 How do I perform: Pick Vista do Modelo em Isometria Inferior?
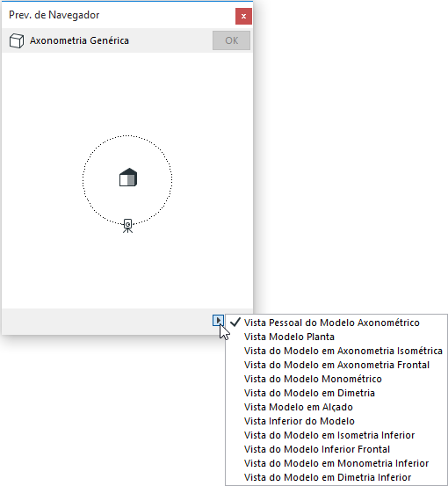336,435
